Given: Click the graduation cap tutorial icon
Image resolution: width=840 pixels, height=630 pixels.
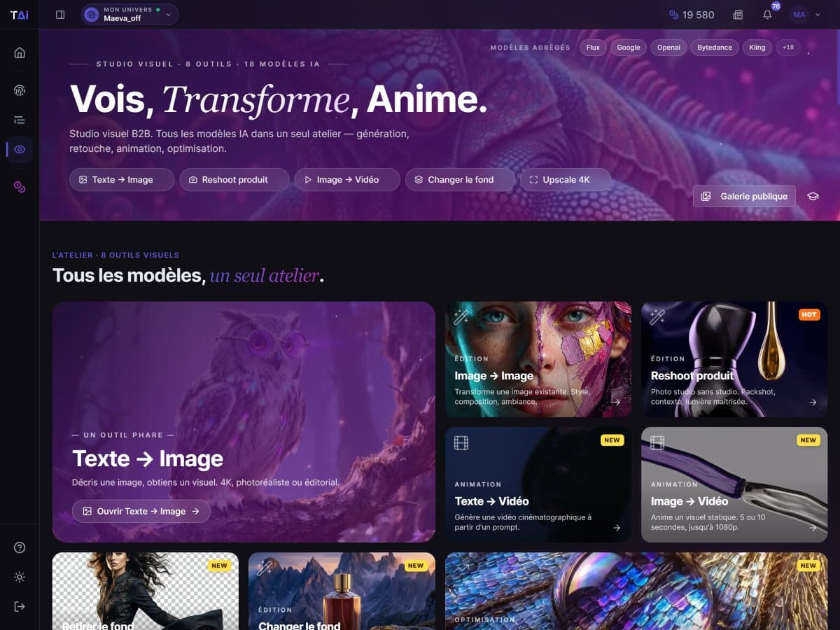Looking at the screenshot, I should point(813,197).
